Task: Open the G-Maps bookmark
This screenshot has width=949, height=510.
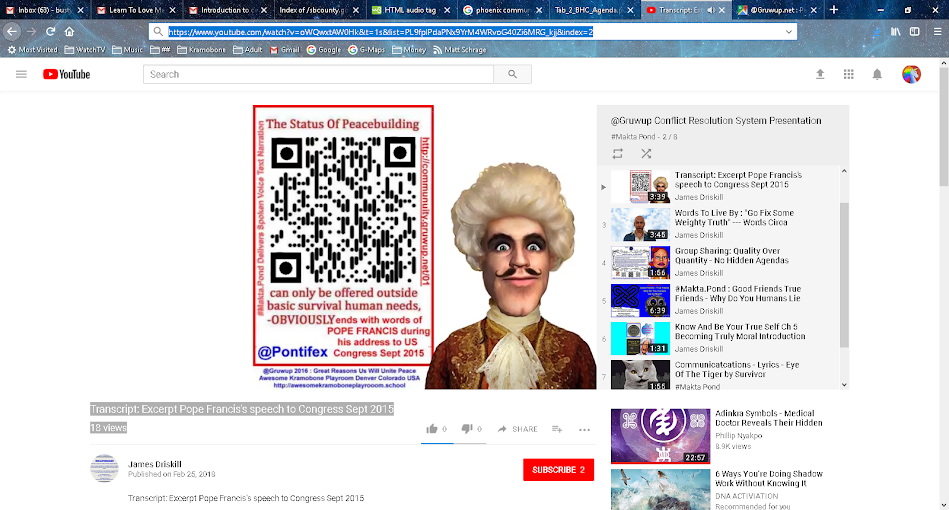Action: click(x=366, y=50)
